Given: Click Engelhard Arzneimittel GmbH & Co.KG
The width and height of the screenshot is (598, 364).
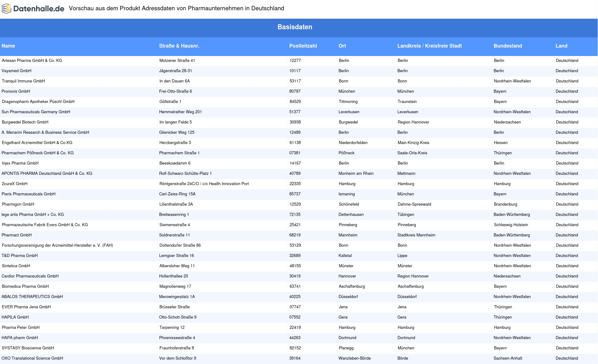Looking at the screenshot, I should point(37,143).
